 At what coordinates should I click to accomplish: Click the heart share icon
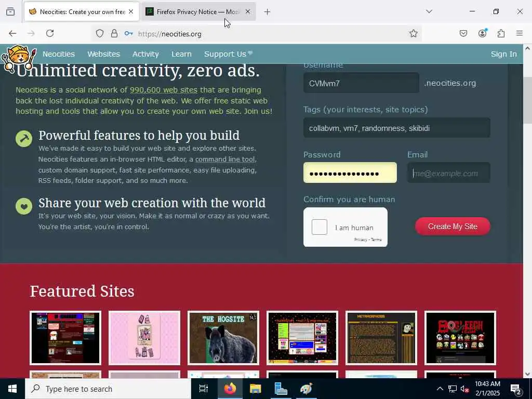click(x=24, y=206)
